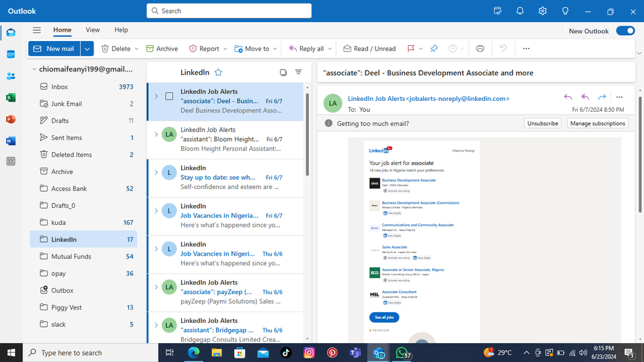Open the message list filter icon

pos(299,72)
